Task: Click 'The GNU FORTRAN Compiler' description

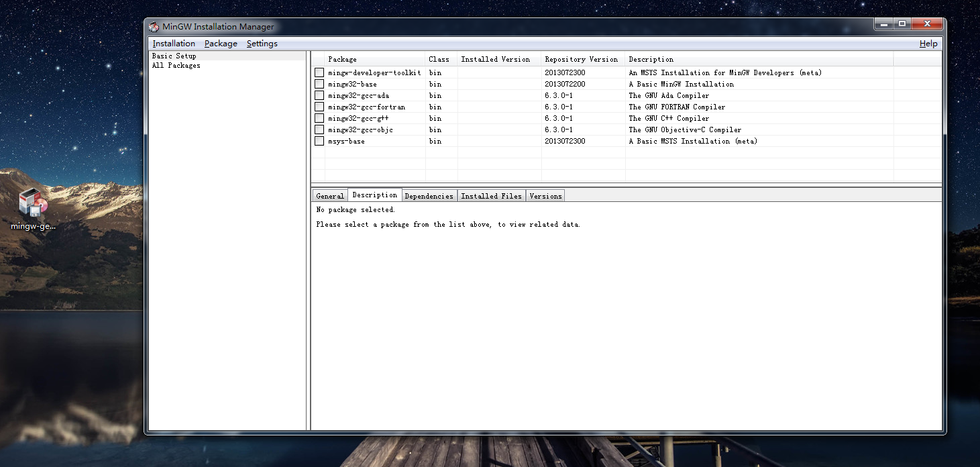Action: (x=677, y=107)
